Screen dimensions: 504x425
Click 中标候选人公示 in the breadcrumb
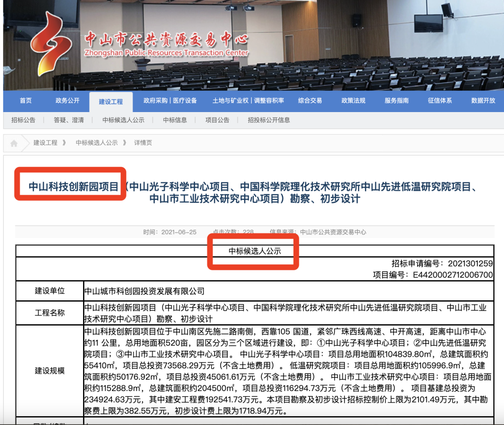pyautogui.click(x=97, y=143)
